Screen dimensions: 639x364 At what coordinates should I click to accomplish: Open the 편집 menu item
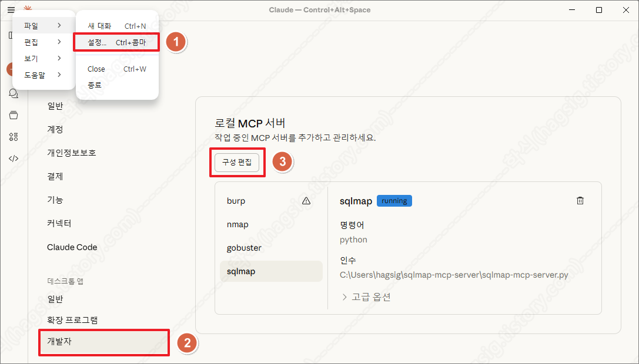pos(44,42)
